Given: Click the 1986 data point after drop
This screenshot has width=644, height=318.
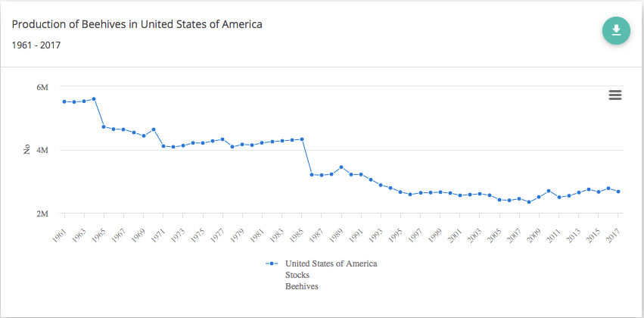Looking at the screenshot, I should point(312,175).
